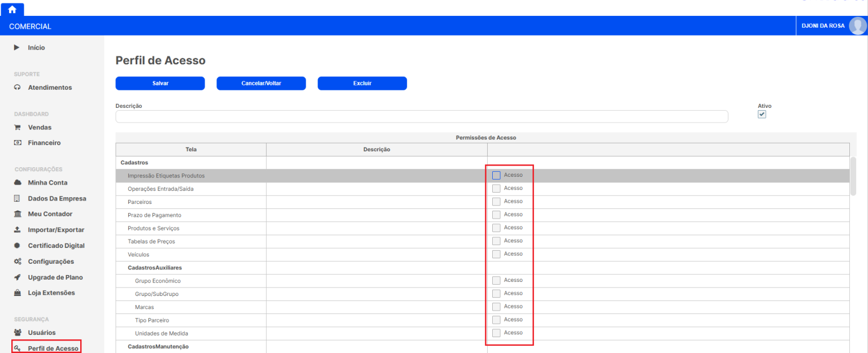Screen dimensions: 868x353
Task: Enable Acesso for Impressão Etiquetas Produtos
Action: 496,175
